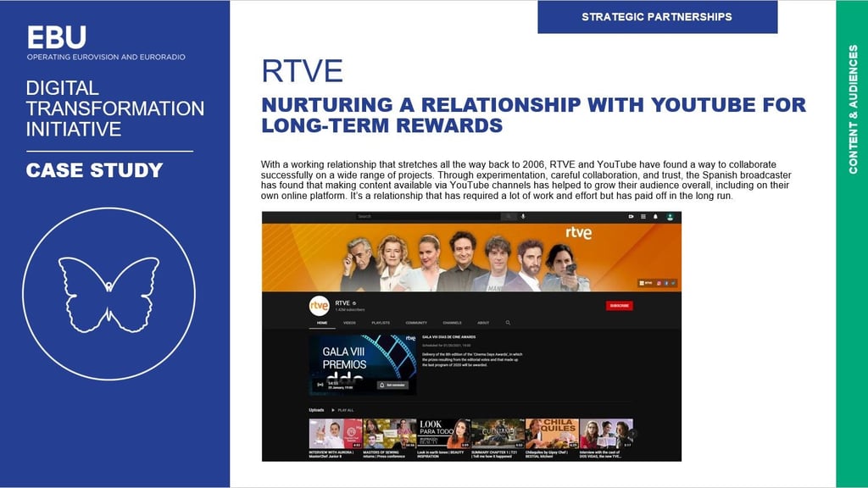The height and width of the screenshot is (488, 868).
Task: Click the Gala VIII Dias de Cine Awards title
Action: click(449, 337)
